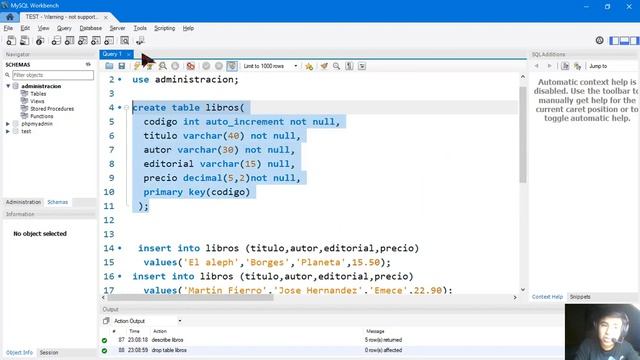Open the Action Output dropdown

tap(147, 321)
